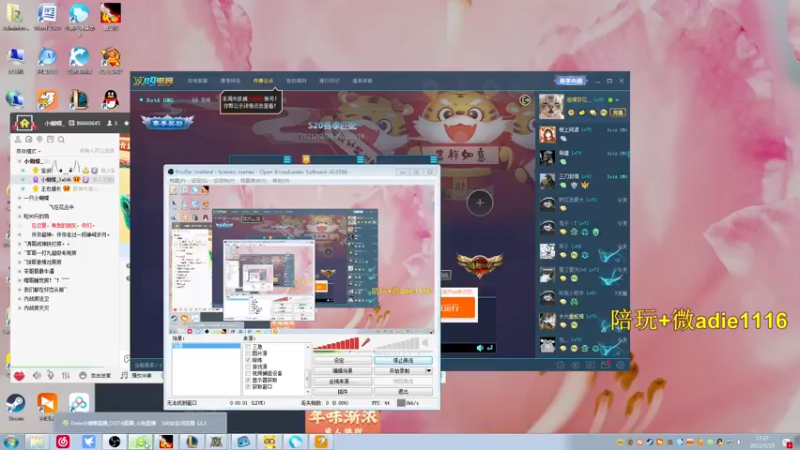This screenshot has width=800, height=450.
Task: Click the red heart icon in YY
Action: (x=19, y=376)
